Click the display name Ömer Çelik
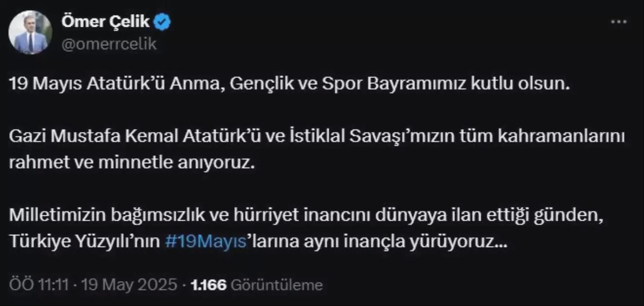Image resolution: width=644 pixels, height=306 pixels. coord(106,22)
